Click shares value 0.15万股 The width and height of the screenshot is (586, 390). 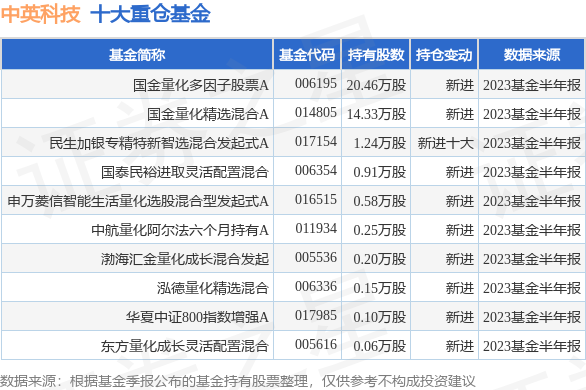tap(380, 288)
